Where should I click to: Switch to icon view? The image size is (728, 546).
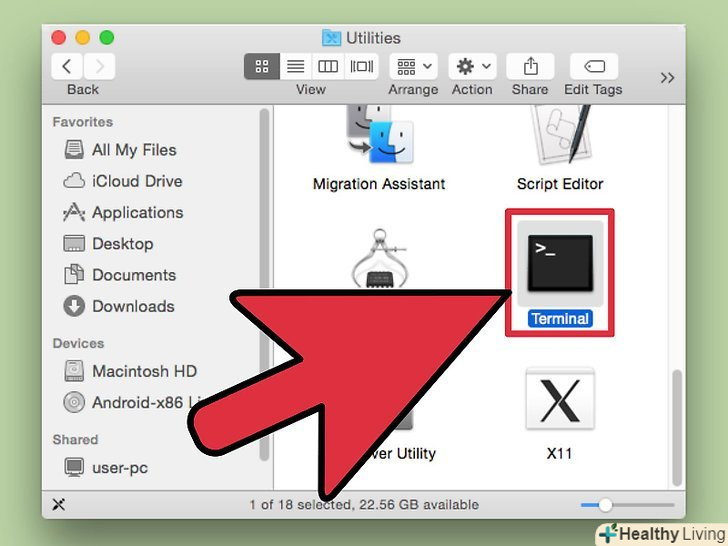[x=262, y=66]
